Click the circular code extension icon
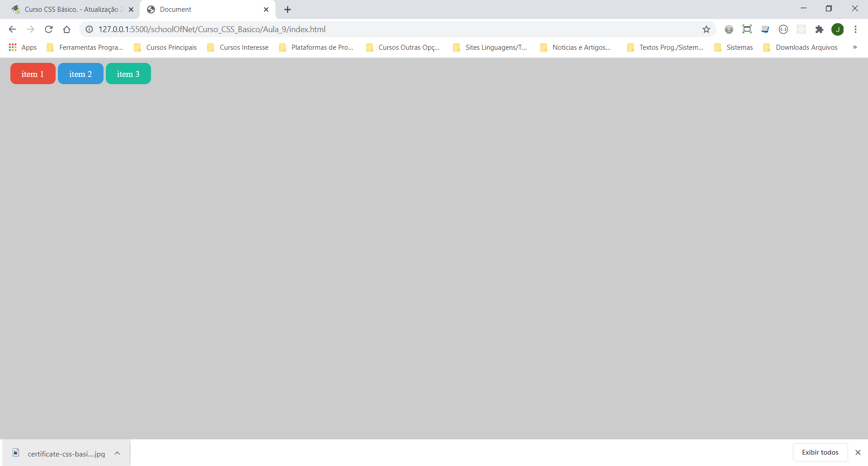This screenshot has width=868, height=466. pos(783,29)
